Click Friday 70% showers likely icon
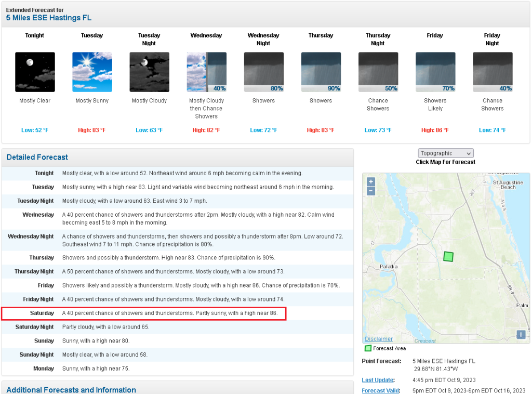 point(435,72)
